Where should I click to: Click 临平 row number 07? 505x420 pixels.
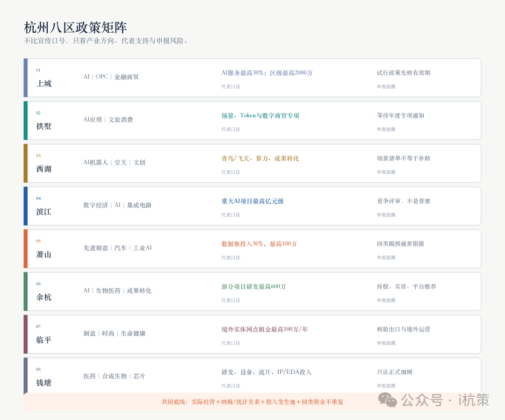38,327
